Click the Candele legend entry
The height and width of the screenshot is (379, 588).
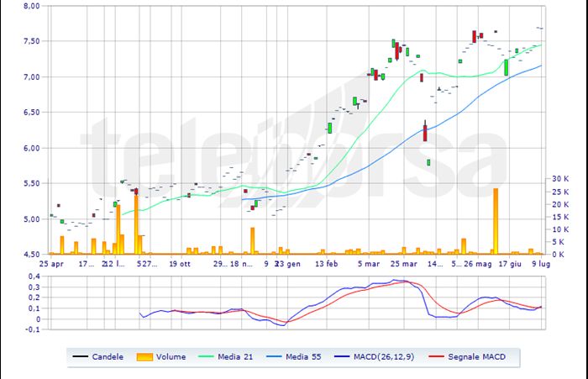pyautogui.click(x=98, y=357)
